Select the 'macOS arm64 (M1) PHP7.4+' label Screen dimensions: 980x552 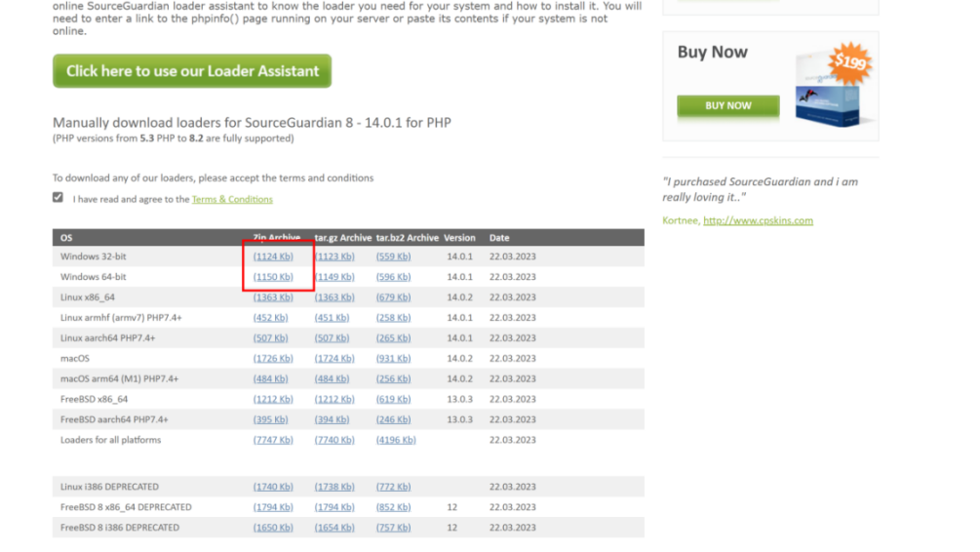pyautogui.click(x=119, y=378)
